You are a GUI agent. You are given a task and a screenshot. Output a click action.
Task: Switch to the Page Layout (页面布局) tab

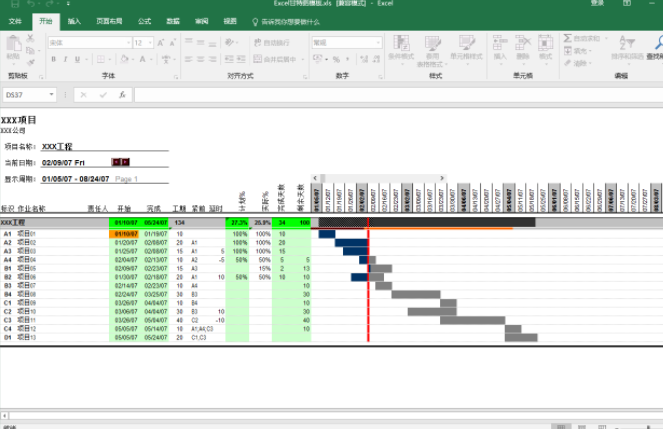click(x=109, y=21)
